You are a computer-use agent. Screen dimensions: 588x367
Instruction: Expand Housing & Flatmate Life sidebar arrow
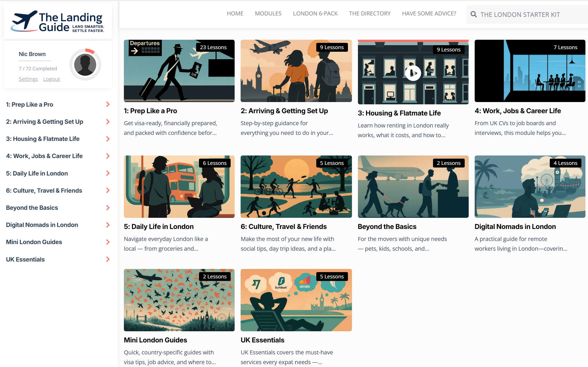[x=108, y=139]
